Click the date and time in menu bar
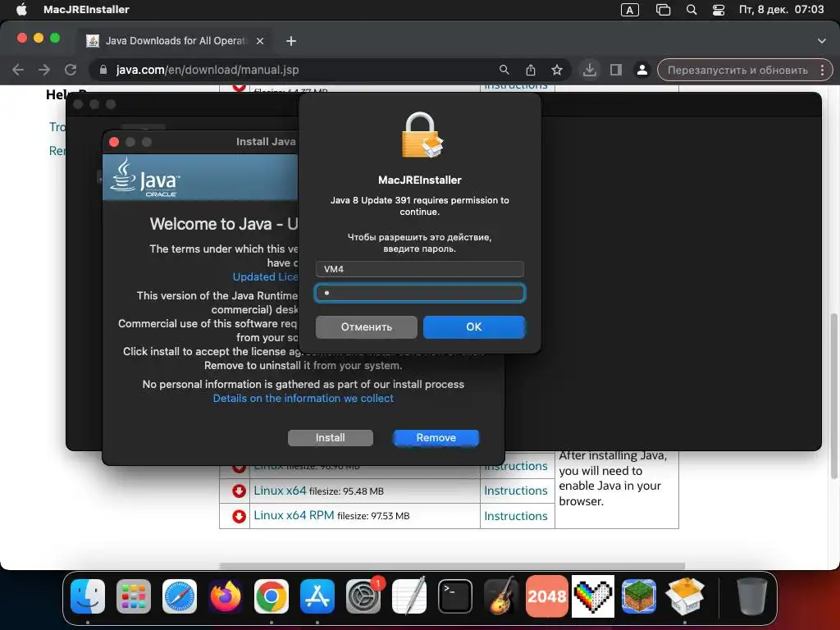Screen dimensions: 840x630 (781, 9)
